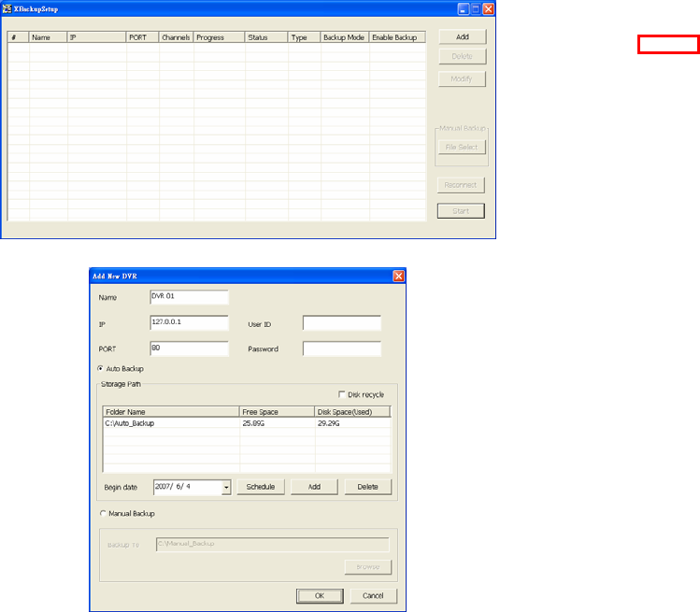700x612 pixels.
Task: Click the Modify button
Action: [462, 79]
